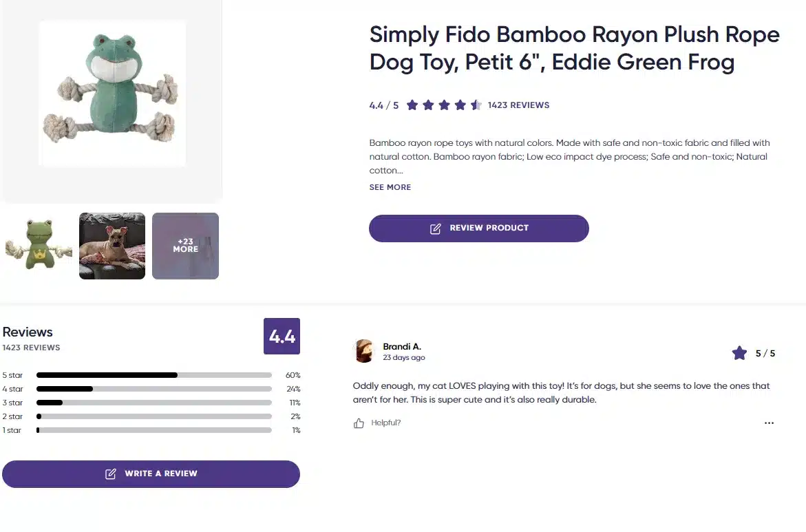Open the 1423 REVIEWS link
The width and height of the screenshot is (806, 532).
pos(518,105)
